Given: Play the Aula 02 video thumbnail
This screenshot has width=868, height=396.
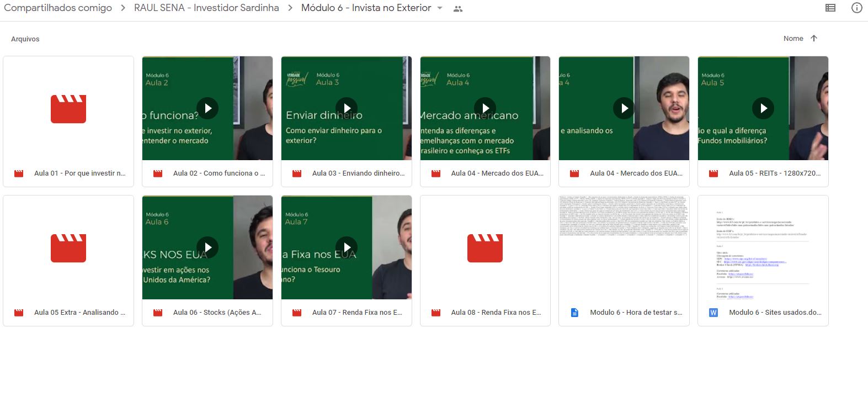Looking at the screenshot, I should tap(207, 108).
